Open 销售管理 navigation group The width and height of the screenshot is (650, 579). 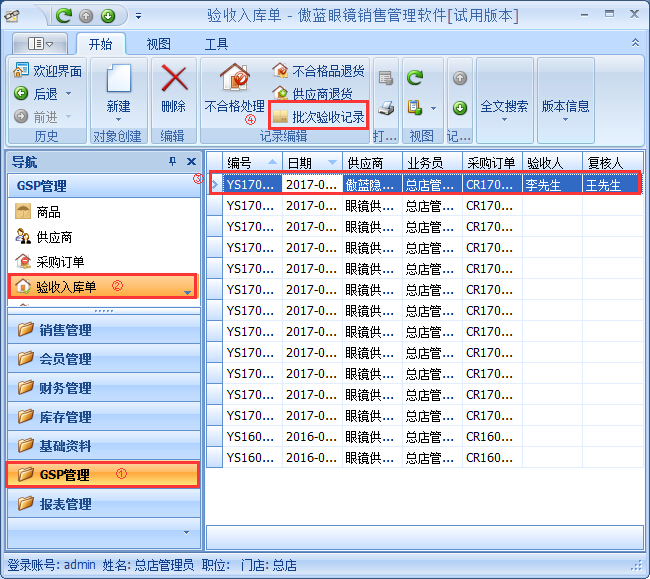click(65, 331)
